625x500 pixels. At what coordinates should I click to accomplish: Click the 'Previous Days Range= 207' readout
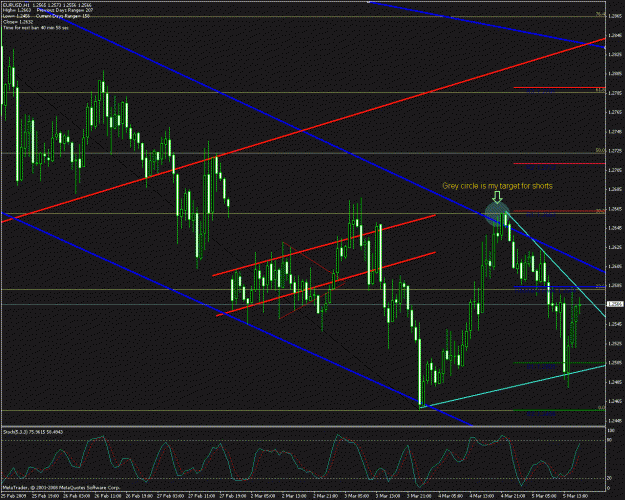pos(65,10)
